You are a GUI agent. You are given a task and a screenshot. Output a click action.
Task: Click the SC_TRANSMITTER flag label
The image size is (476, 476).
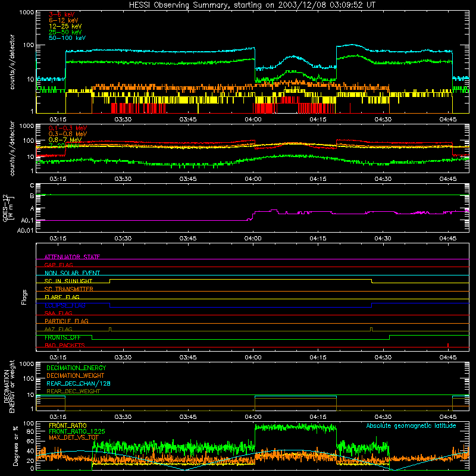pos(69,289)
